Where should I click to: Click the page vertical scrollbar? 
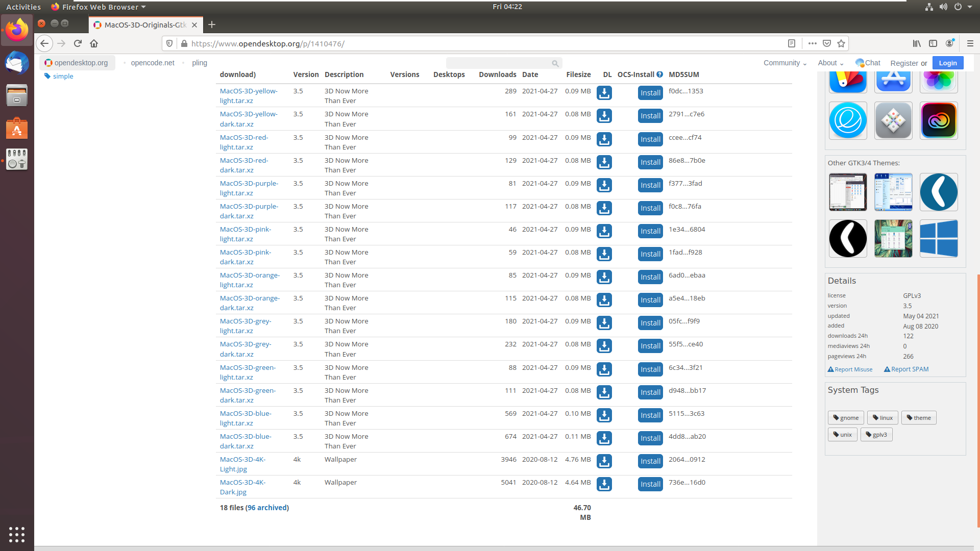click(978, 400)
